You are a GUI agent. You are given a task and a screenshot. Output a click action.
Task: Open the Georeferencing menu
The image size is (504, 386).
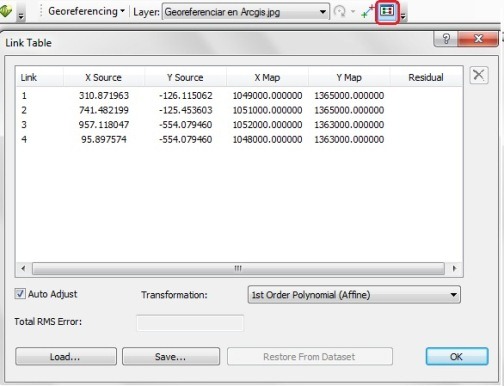click(86, 11)
